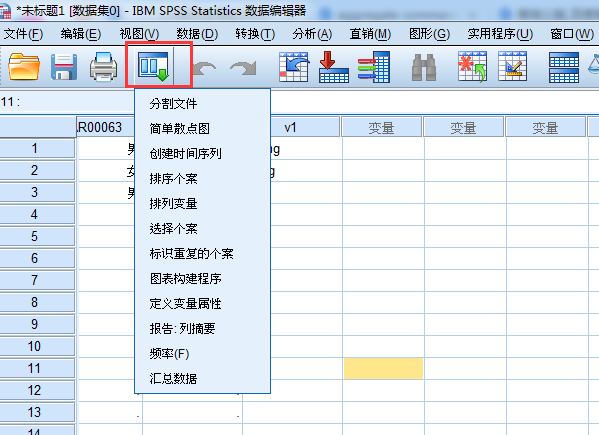Choose 定义变量属性 from the dropdown list

point(202,304)
